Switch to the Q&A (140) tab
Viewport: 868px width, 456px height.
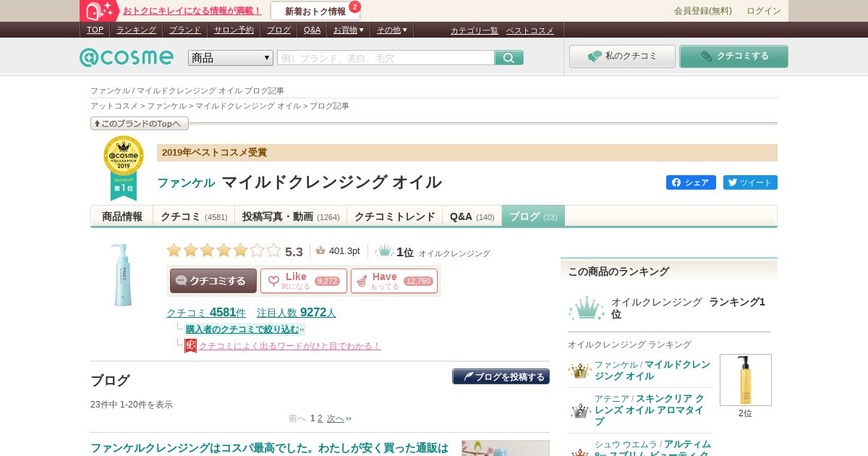(x=472, y=216)
